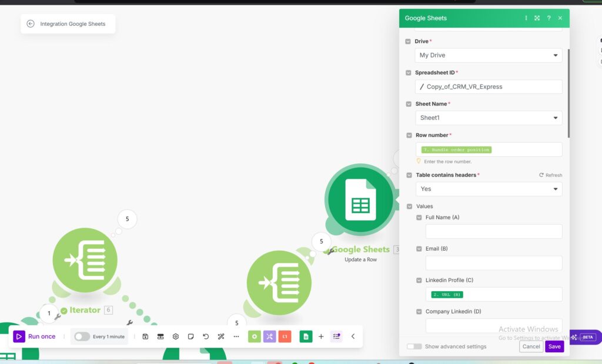Click the Auto-align magic wand icon
This screenshot has width=602, height=364.
[x=221, y=336]
